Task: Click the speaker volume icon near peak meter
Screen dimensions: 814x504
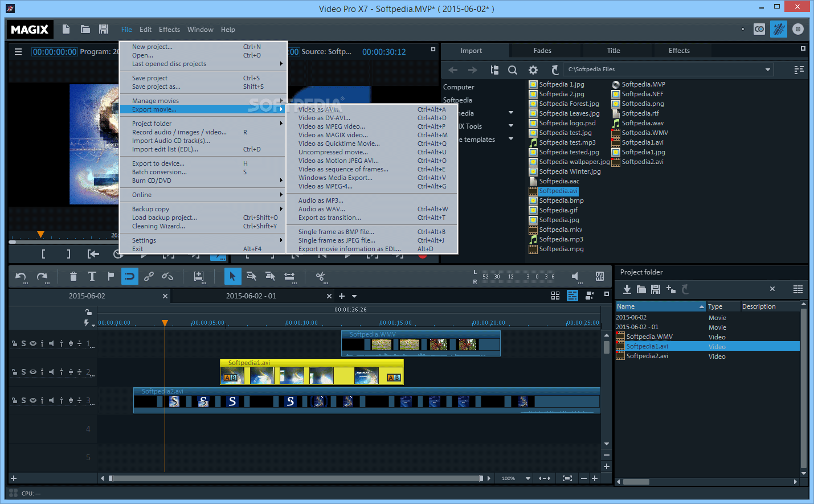Action: click(x=576, y=276)
